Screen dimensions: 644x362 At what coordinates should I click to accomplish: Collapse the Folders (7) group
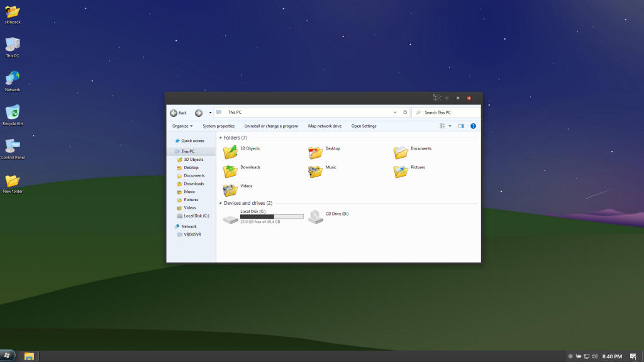click(221, 138)
